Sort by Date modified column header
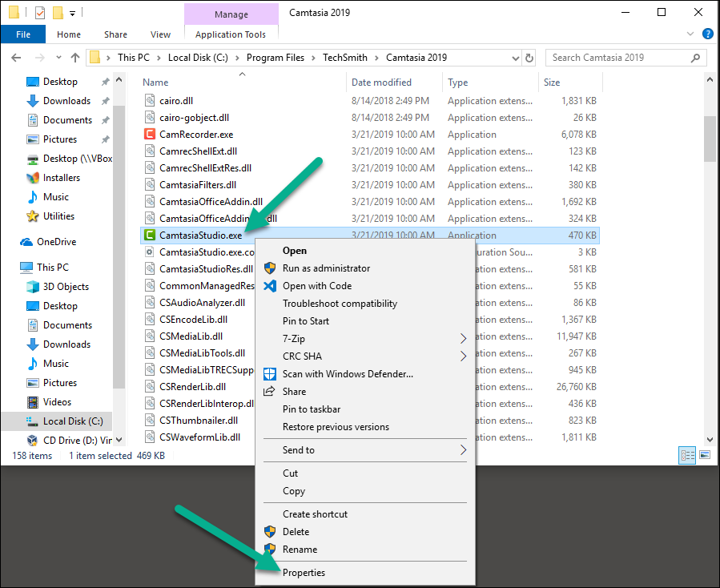 pyautogui.click(x=381, y=83)
